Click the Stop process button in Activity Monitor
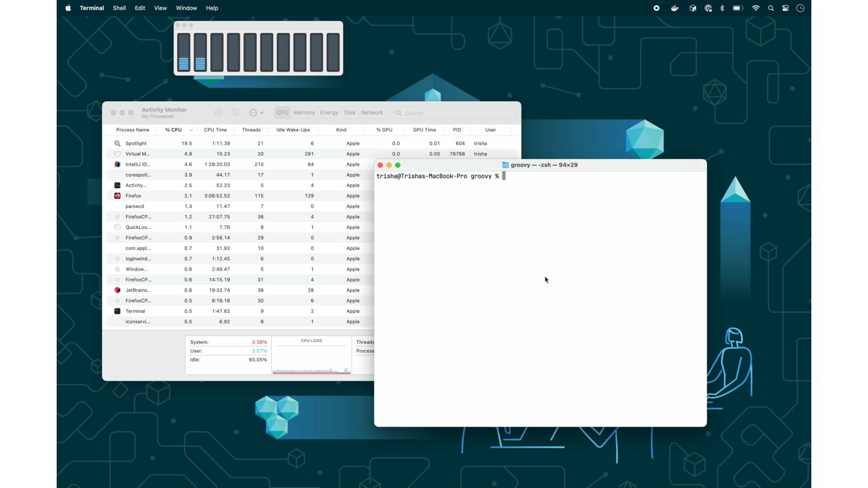868x488 pixels. (218, 113)
